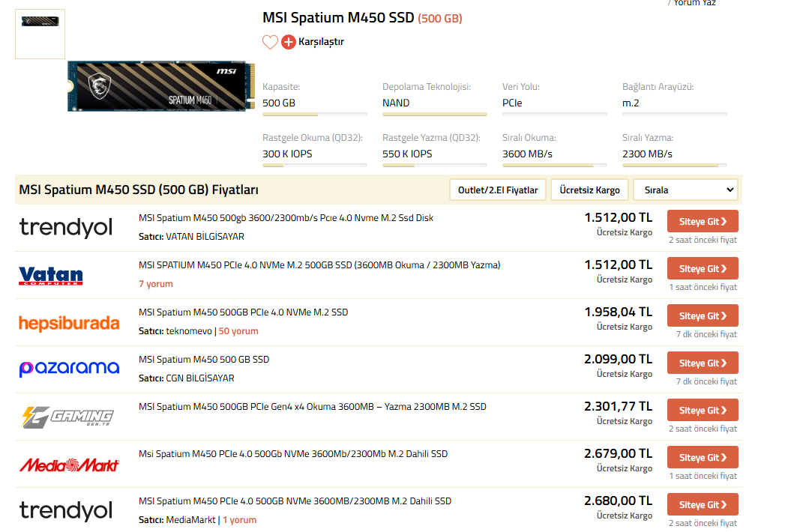The width and height of the screenshot is (785, 532).
Task: Open the Sırala sort dropdown
Action: click(685, 190)
